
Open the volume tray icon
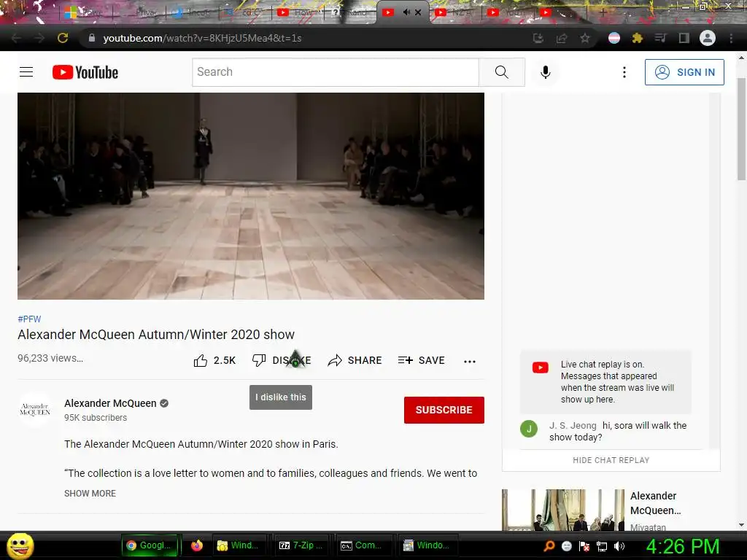tap(619, 546)
